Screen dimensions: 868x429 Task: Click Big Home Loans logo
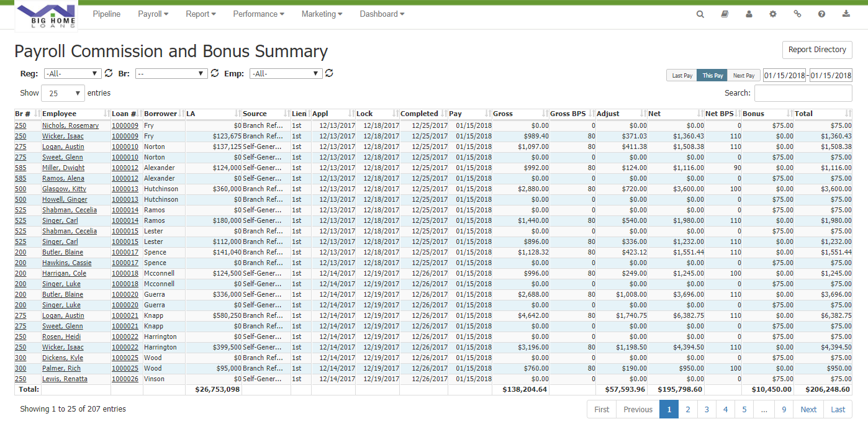click(47, 17)
